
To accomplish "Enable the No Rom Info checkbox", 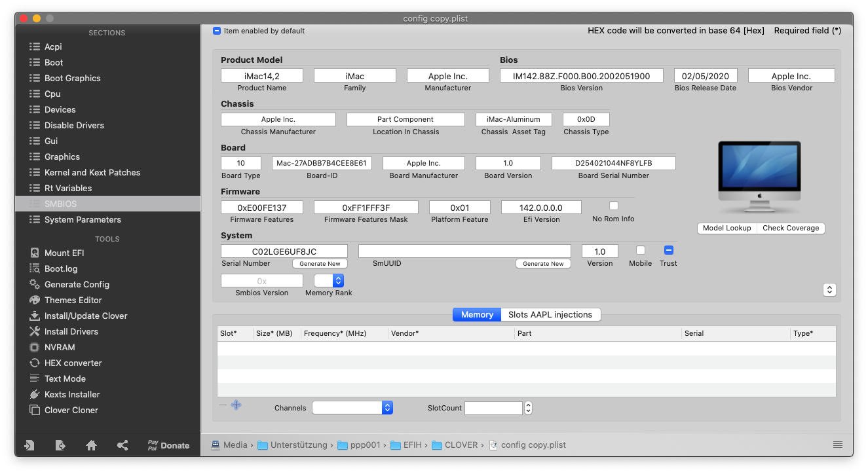I will tap(614, 206).
